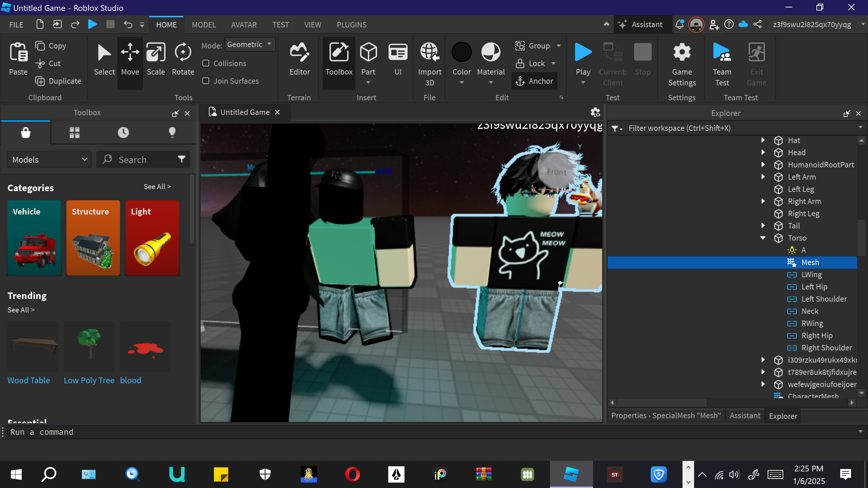The width and height of the screenshot is (868, 488).
Task: Enable the Collisions checkbox
Action: (206, 63)
